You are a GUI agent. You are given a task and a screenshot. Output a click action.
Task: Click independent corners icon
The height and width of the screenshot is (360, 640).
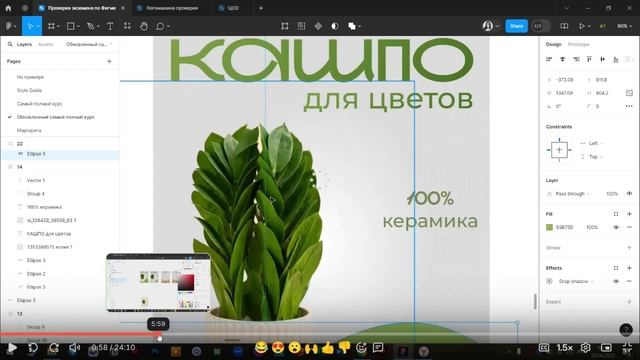[x=629, y=93]
